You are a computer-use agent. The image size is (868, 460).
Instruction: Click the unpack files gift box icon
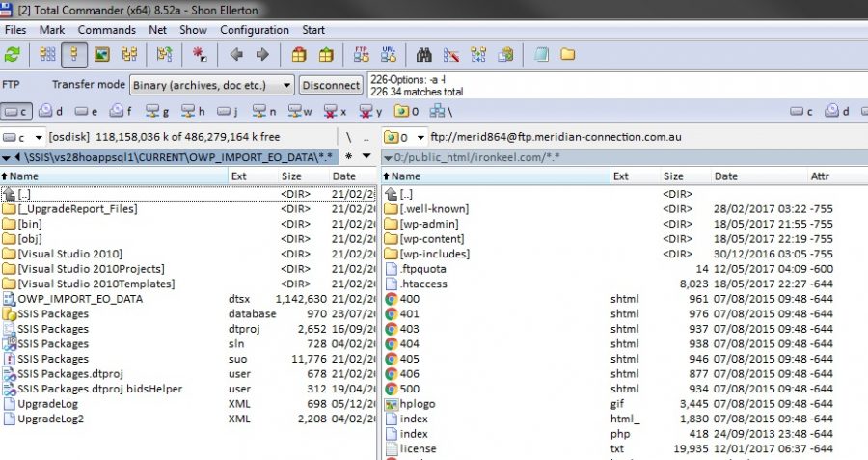326,54
